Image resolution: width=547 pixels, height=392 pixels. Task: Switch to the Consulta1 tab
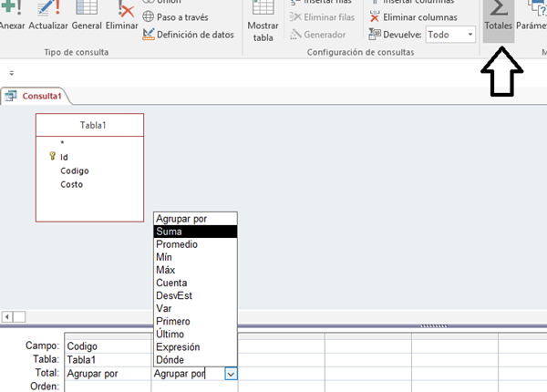coord(36,96)
